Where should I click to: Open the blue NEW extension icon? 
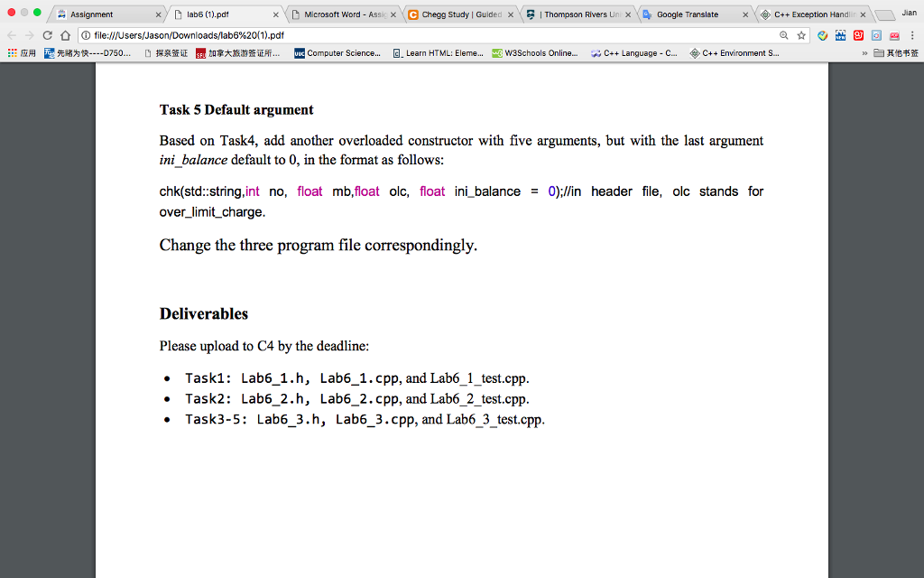point(841,33)
